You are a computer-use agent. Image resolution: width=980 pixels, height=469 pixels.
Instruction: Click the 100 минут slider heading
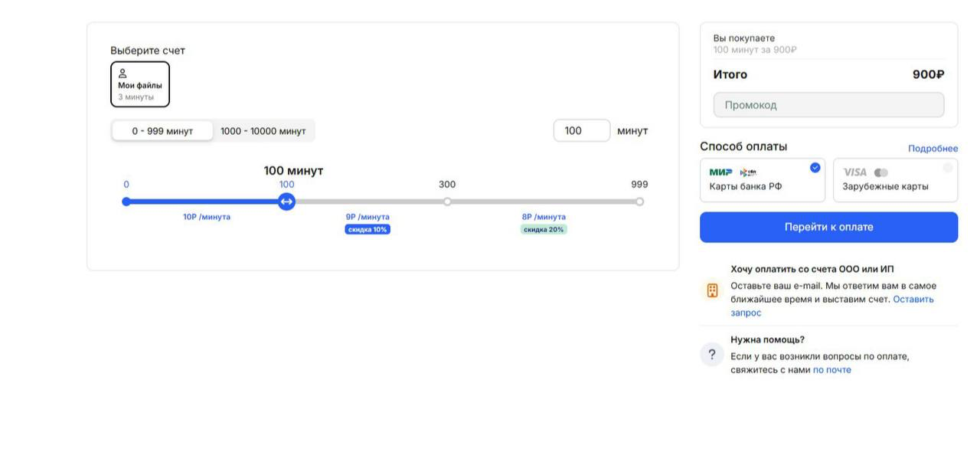[x=293, y=171]
